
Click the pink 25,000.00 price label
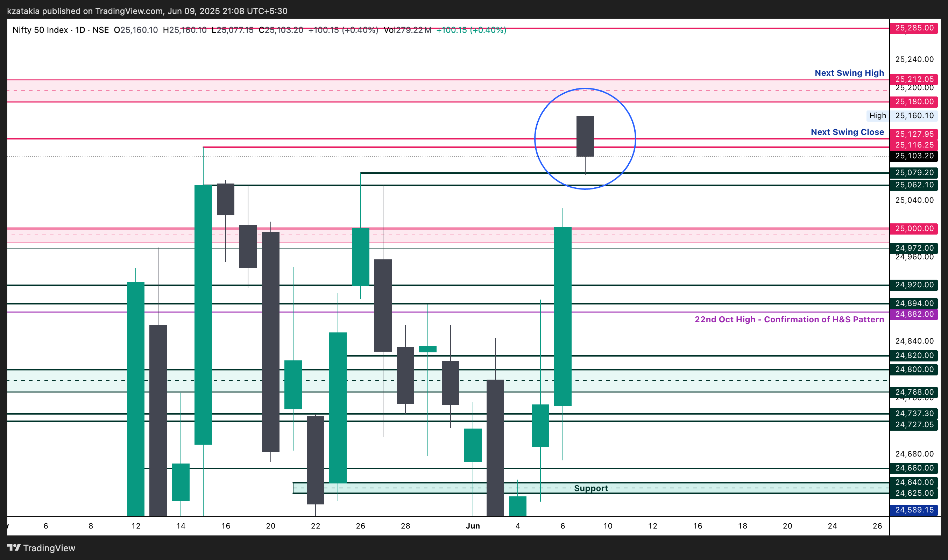pyautogui.click(x=914, y=229)
